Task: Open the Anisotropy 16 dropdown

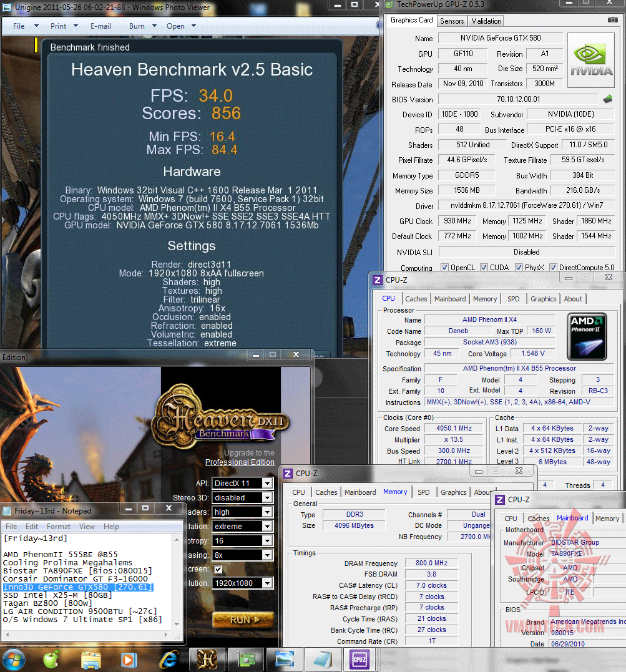Action: tap(242, 541)
